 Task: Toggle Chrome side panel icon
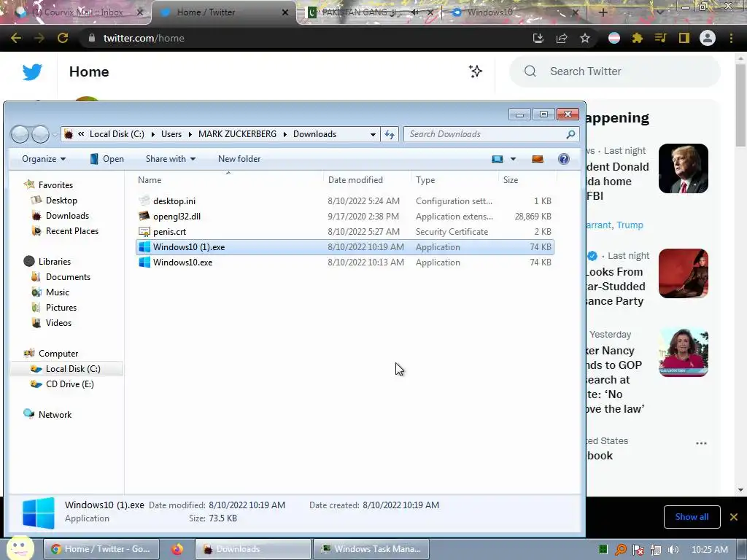tap(684, 38)
